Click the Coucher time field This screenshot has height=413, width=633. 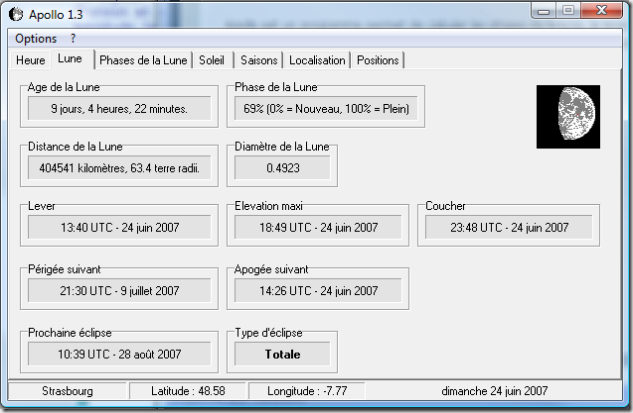point(509,228)
